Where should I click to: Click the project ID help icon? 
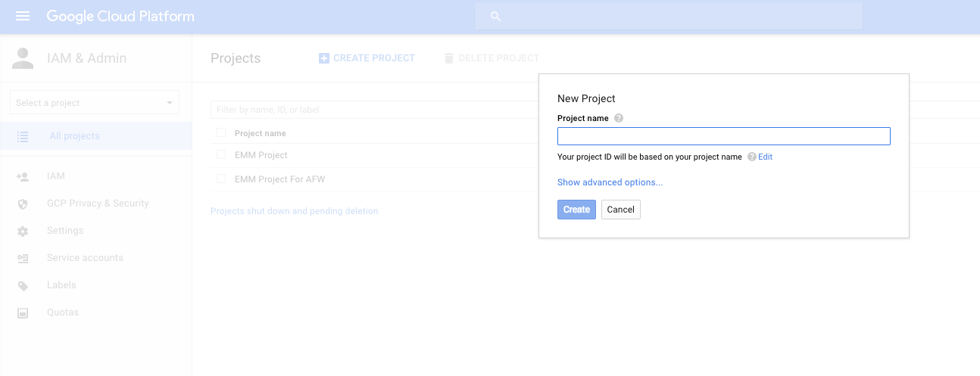pyautogui.click(x=751, y=157)
